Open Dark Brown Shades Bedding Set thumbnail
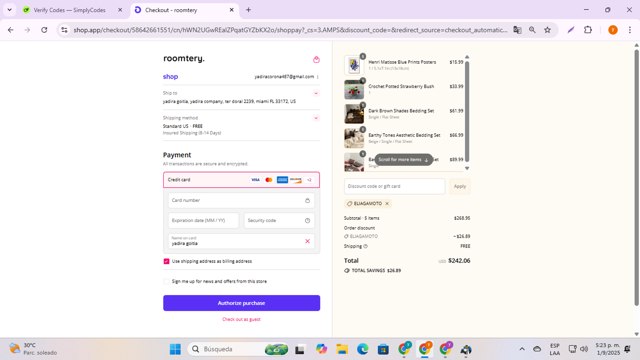 click(x=354, y=114)
